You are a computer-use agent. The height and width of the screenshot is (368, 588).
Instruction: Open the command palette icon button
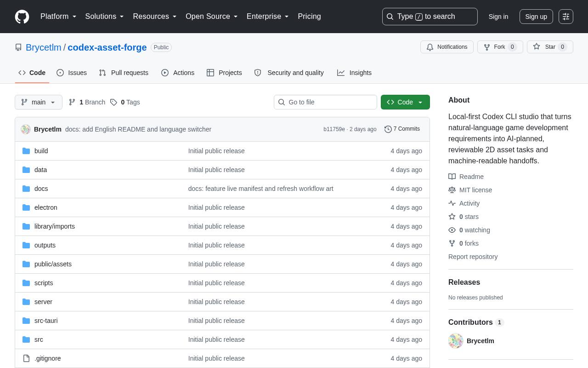(566, 17)
